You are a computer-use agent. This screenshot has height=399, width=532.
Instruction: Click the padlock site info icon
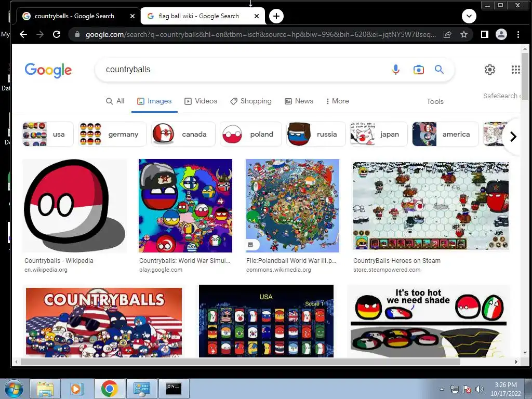[x=77, y=34]
